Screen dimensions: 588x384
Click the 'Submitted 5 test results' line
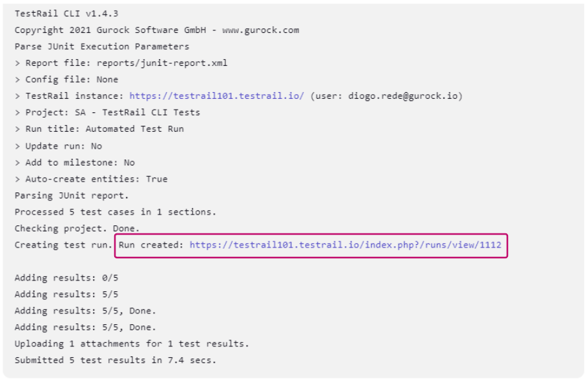tap(115, 360)
